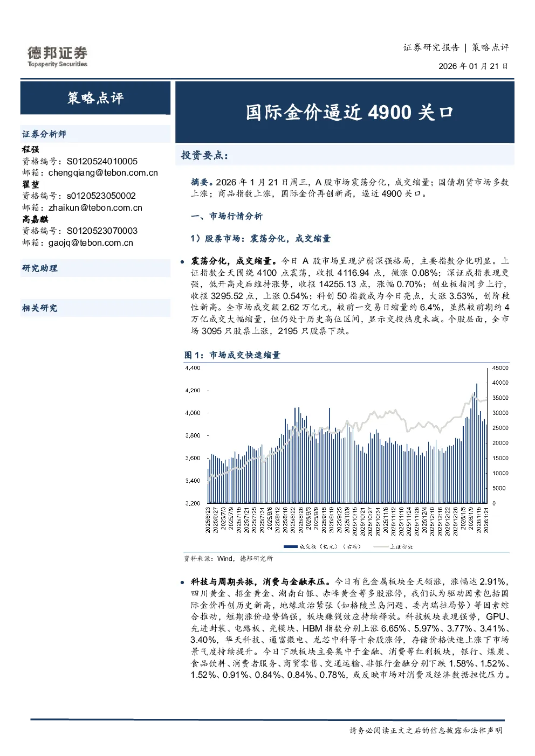The height and width of the screenshot is (756, 535).
Task: Select the header text 证券研究报告
Action: (x=431, y=47)
